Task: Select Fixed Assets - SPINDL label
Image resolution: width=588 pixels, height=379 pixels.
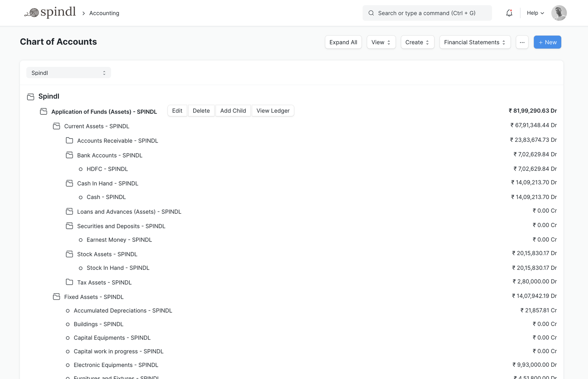Action: 94,297
